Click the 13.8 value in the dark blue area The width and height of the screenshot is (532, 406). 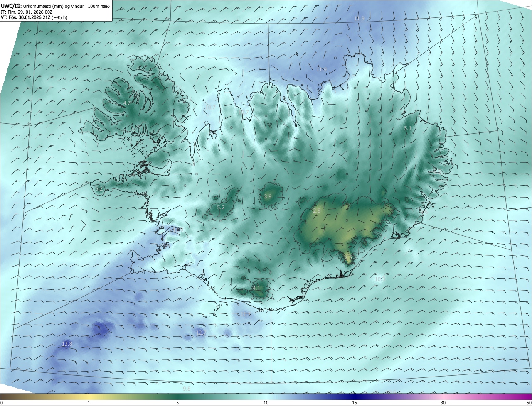pos(67,344)
